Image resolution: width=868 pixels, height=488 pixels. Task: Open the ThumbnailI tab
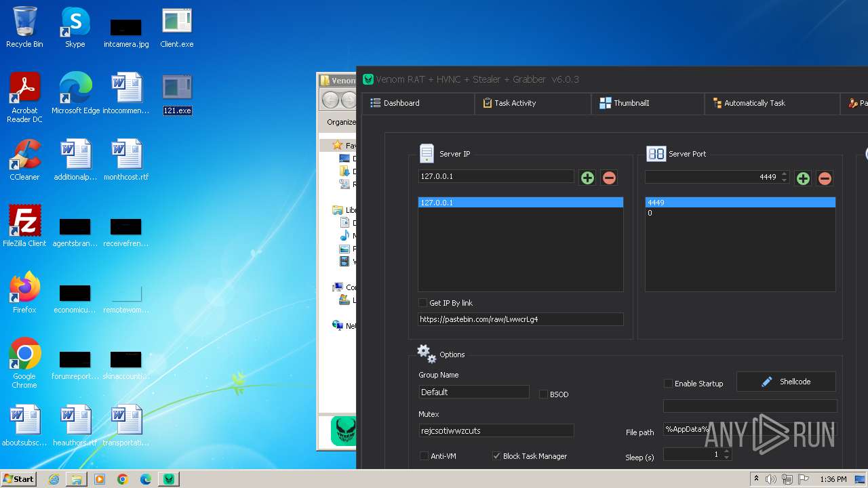click(x=648, y=103)
